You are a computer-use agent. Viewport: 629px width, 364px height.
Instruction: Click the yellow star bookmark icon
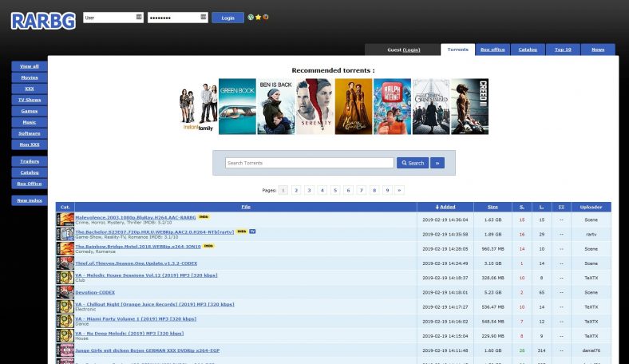point(259,18)
